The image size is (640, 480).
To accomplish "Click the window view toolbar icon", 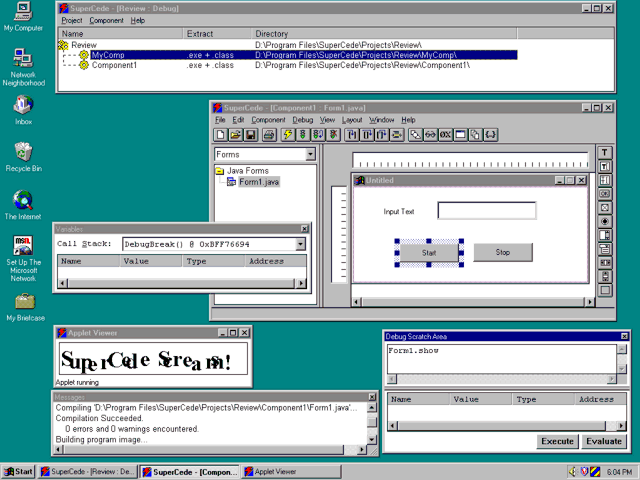I will pyautogui.click(x=460, y=135).
